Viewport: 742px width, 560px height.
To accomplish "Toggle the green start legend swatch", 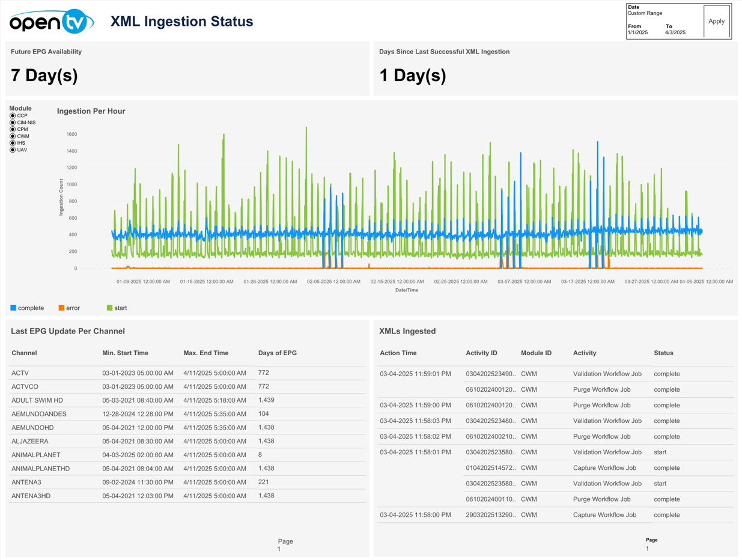I will 109,308.
